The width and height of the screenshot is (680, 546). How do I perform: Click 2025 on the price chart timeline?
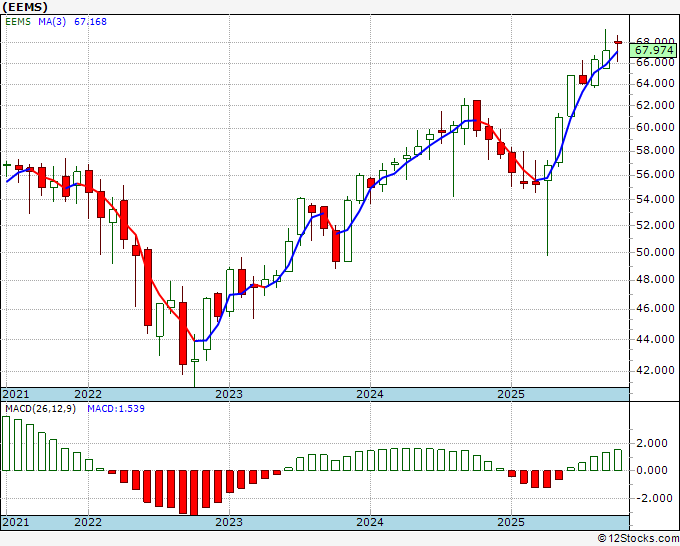pos(511,394)
